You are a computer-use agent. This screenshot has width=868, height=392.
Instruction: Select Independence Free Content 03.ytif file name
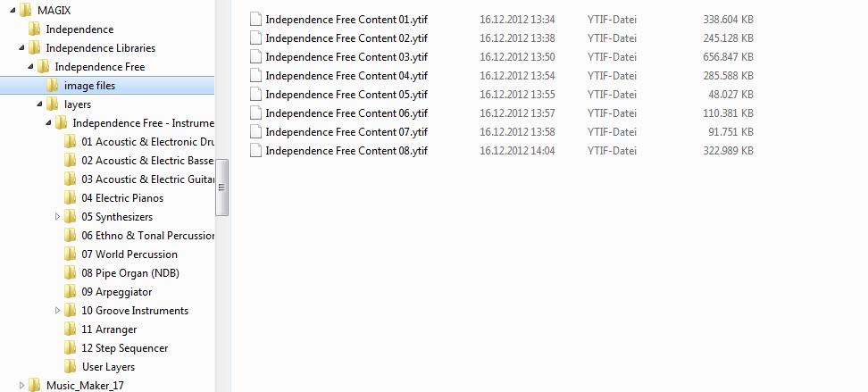346,57
